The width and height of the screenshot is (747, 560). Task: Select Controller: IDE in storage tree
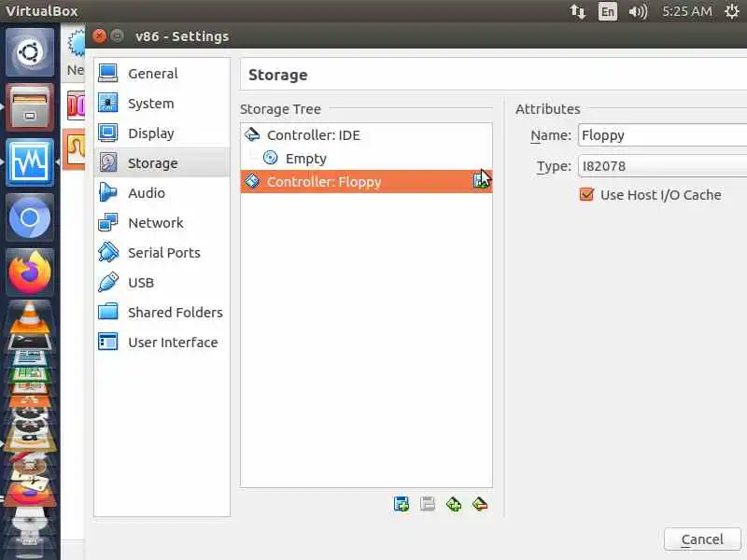(x=366, y=135)
